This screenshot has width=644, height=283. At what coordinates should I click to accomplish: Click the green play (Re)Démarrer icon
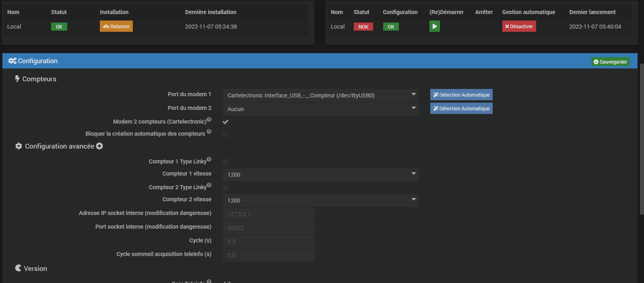pyautogui.click(x=434, y=27)
